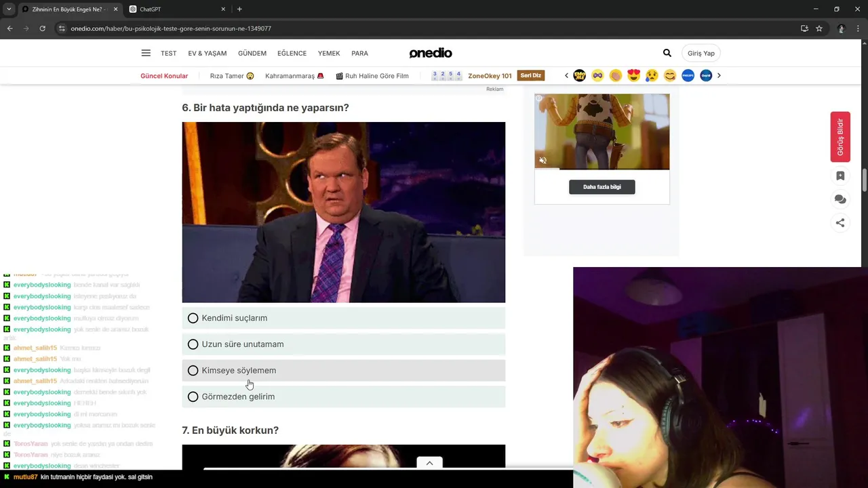This screenshot has width=868, height=488.
Task: Click the share icon on right sidebar
Action: pos(840,222)
